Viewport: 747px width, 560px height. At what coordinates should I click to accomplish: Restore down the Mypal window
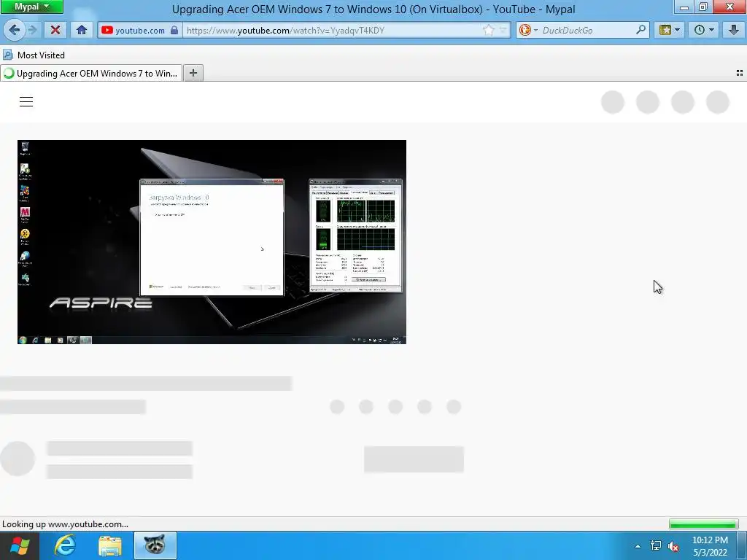click(x=703, y=7)
